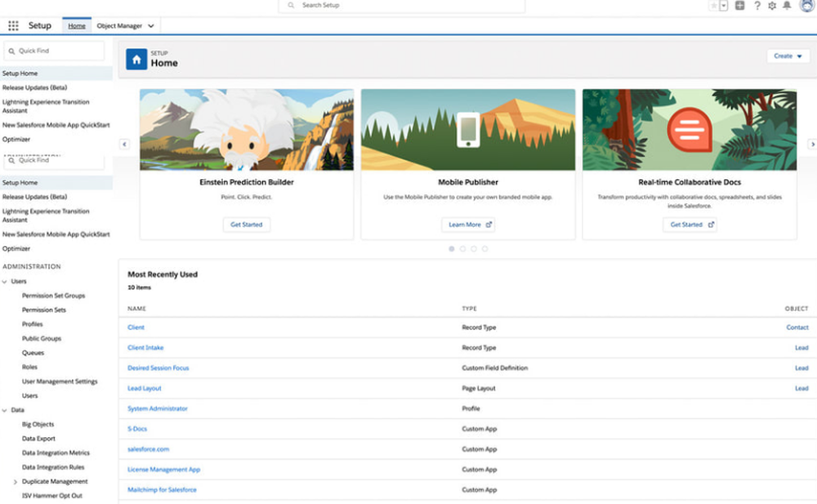Open the App Launcher grid icon

14,25
